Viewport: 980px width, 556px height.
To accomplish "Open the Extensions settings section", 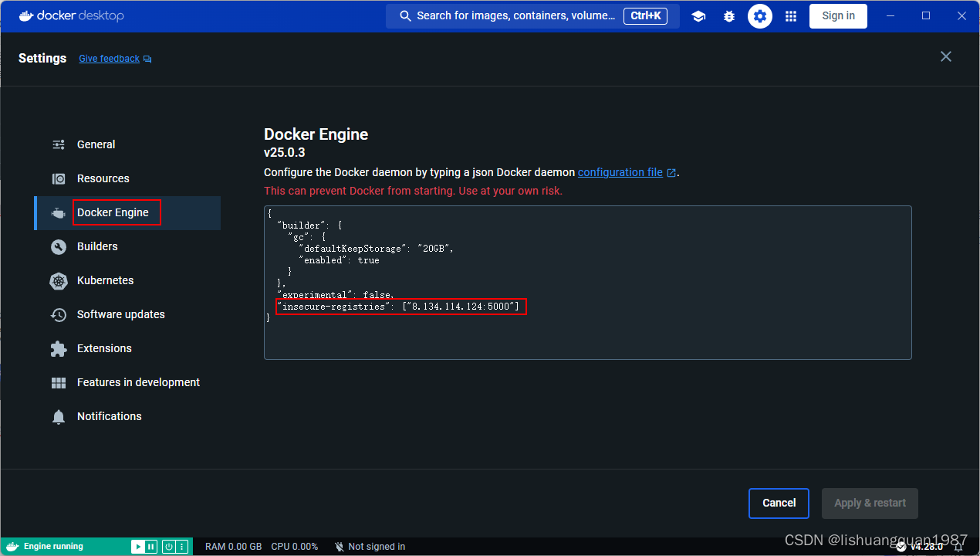I will [127, 348].
